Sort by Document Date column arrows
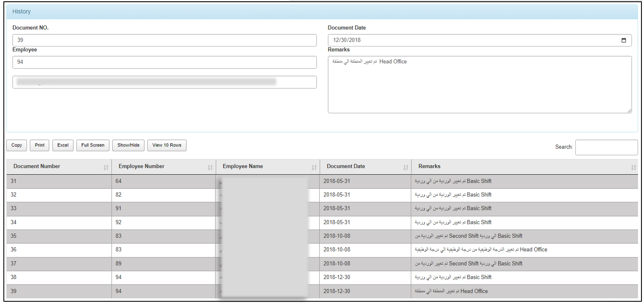 pyautogui.click(x=406, y=167)
